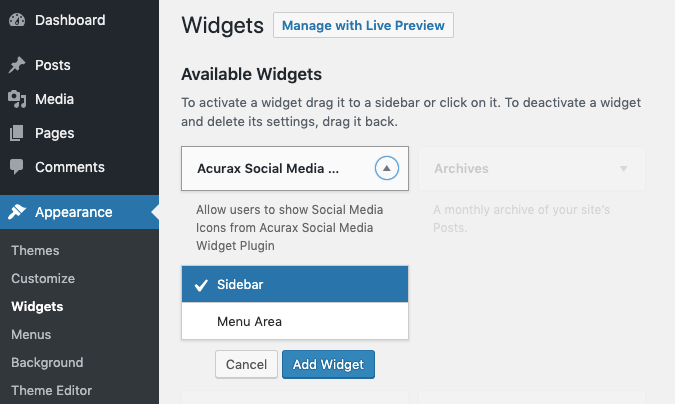
Task: Click the Comments speech bubble icon
Action: [x=17, y=167]
